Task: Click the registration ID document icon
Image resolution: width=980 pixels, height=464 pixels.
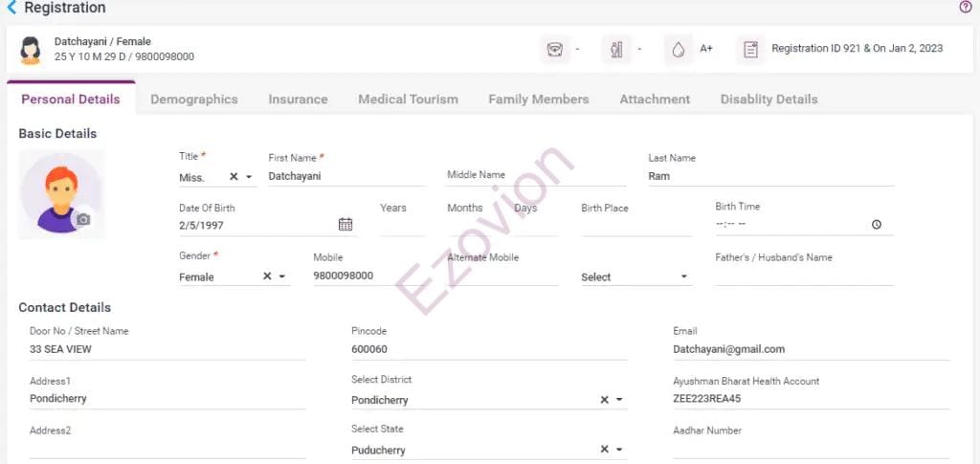Action: (x=751, y=50)
